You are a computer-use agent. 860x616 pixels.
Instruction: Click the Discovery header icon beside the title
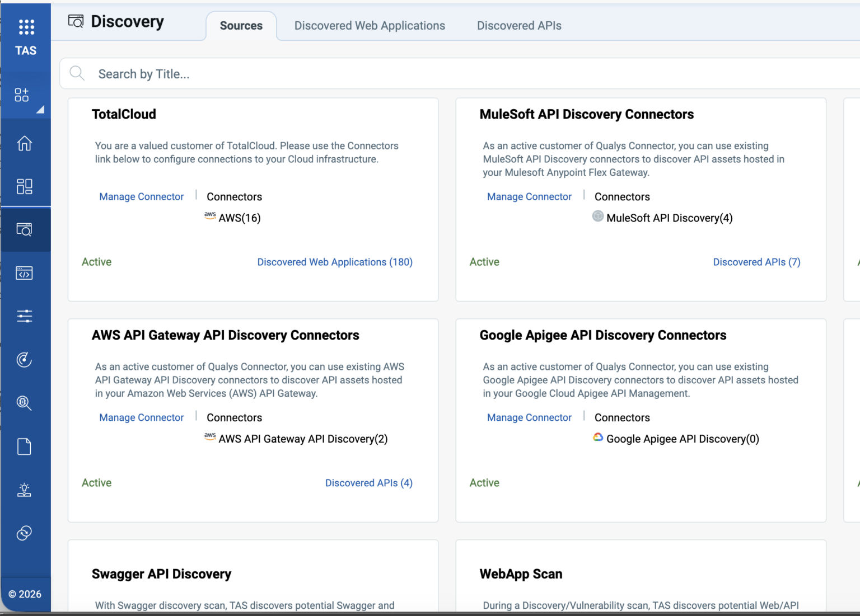pos(76,21)
